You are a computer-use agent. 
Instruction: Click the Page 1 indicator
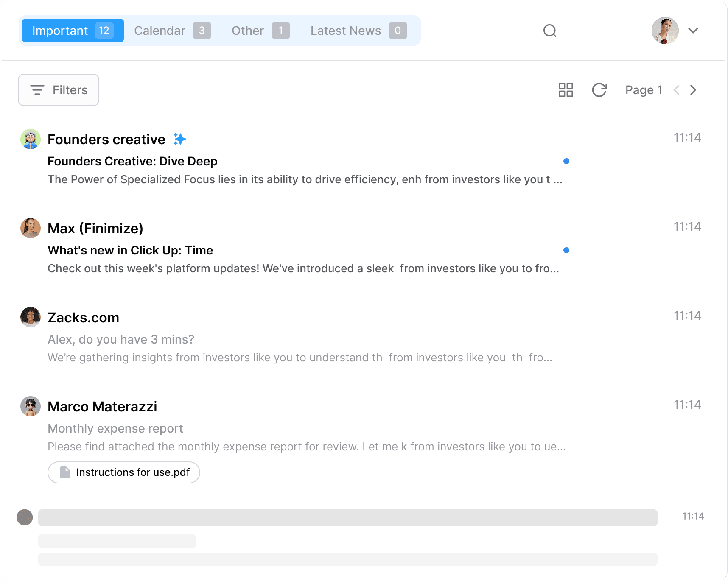(x=644, y=90)
